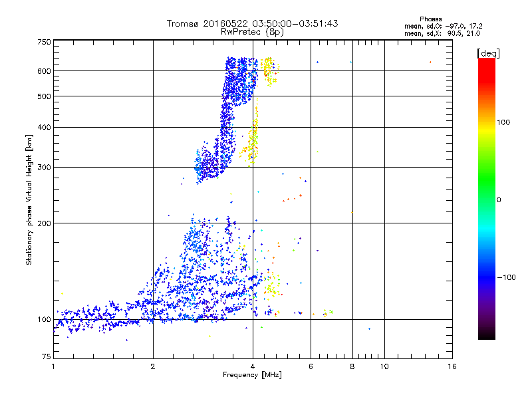
Task: Click the y-axis tick label '750'
Action: click(44, 42)
